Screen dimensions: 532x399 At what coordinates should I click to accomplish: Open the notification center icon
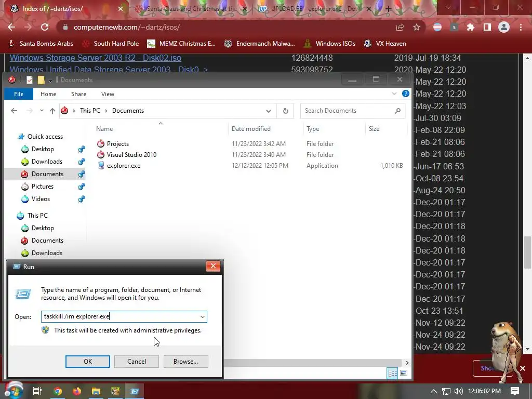[x=515, y=391]
